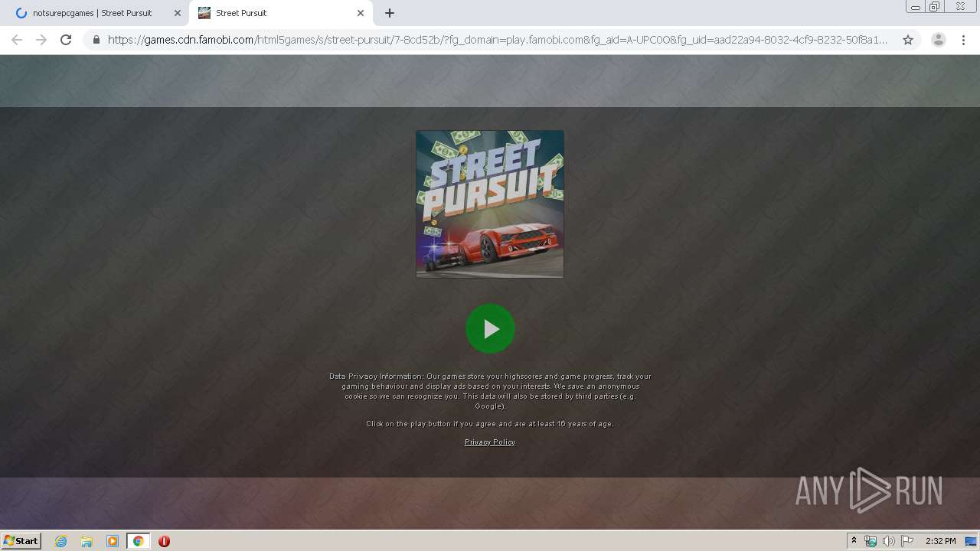Minimize the Chrome window
980x551 pixels.
[916, 7]
